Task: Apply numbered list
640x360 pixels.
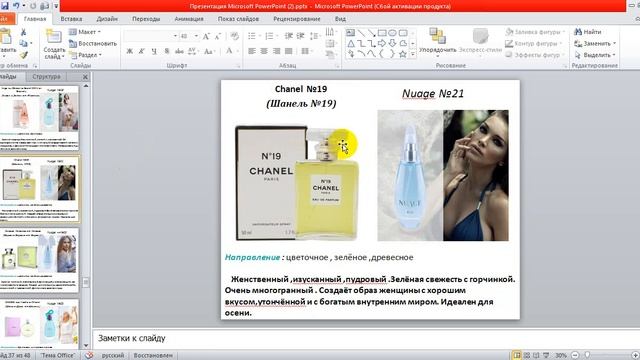Action: tap(270, 36)
